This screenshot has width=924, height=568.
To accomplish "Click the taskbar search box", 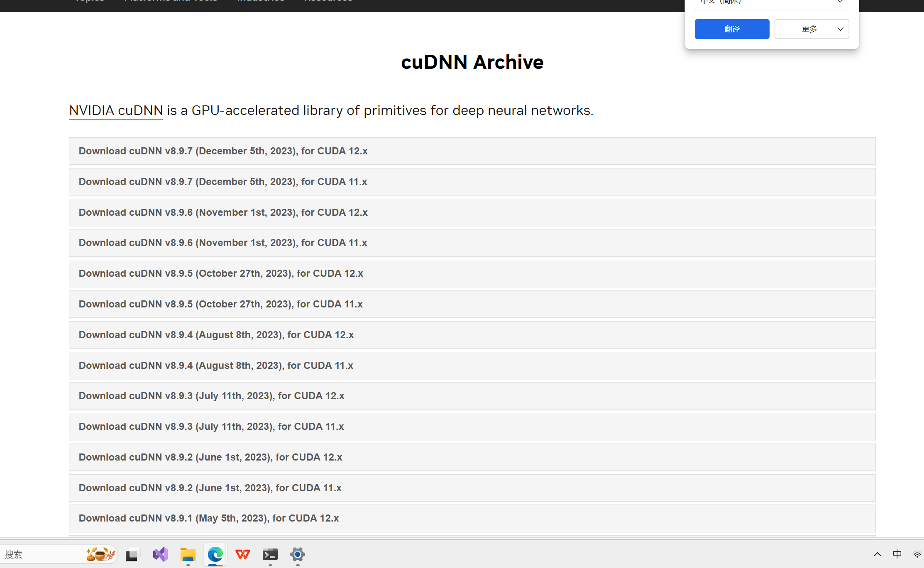I will [x=59, y=554].
